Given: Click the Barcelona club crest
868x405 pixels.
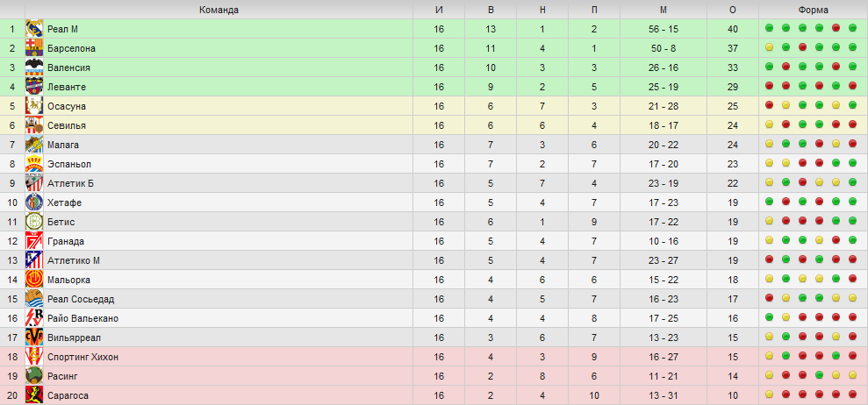Looking at the screenshot, I should (34, 48).
